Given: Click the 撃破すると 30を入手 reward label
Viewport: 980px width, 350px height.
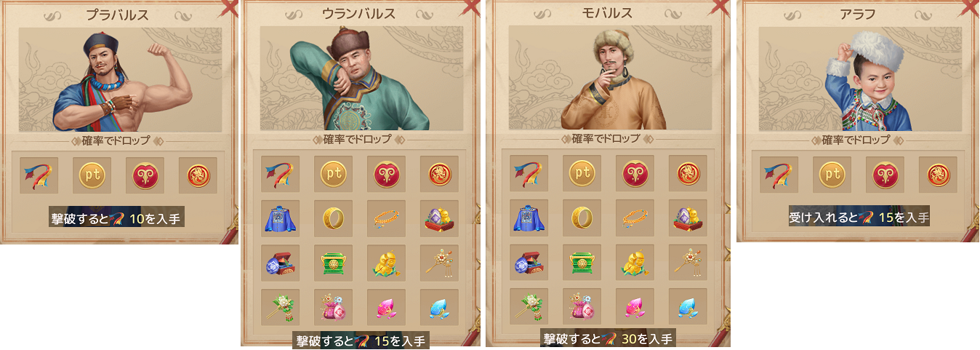Looking at the screenshot, I should coord(609,338).
